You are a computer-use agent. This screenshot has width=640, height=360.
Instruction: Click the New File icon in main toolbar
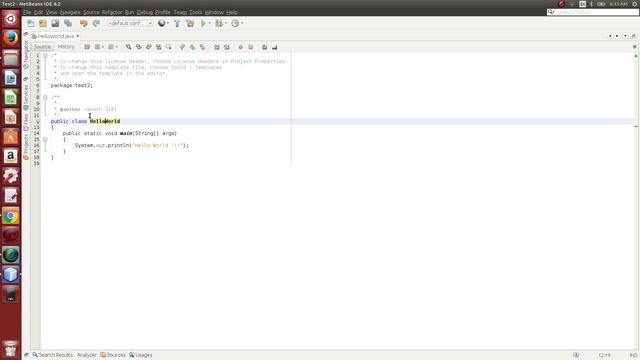tap(31, 23)
